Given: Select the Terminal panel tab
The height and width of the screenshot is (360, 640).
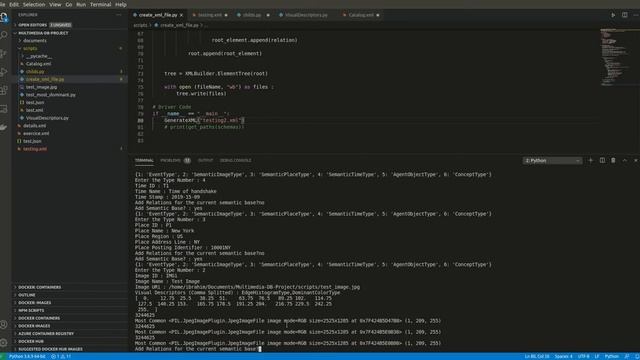Looking at the screenshot, I should [x=144, y=160].
